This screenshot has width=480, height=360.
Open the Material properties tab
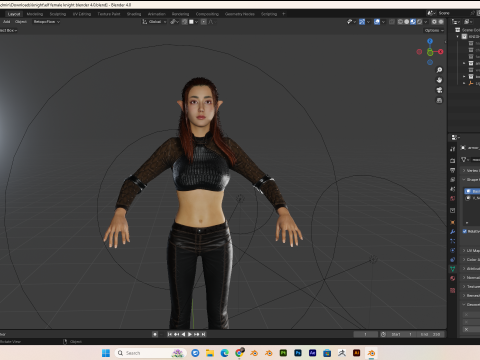coord(452,278)
